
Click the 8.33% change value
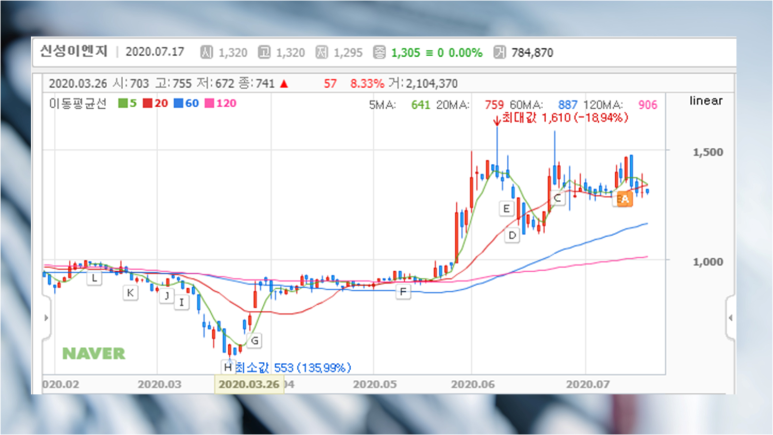pyautogui.click(x=367, y=83)
